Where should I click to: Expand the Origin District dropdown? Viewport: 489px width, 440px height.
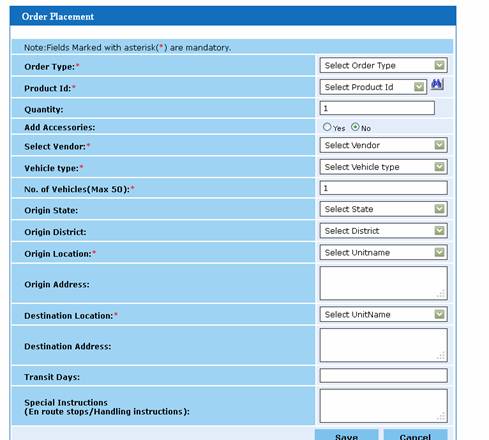click(x=383, y=231)
